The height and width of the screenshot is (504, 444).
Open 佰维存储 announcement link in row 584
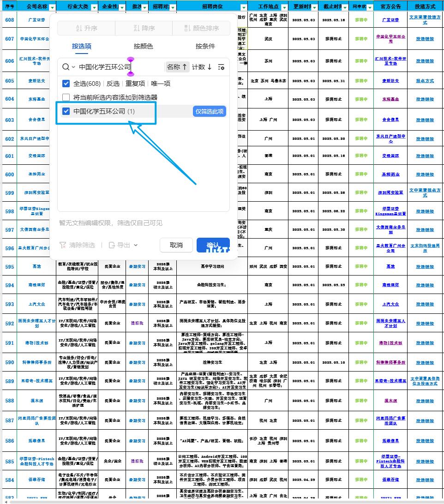click(x=390, y=480)
